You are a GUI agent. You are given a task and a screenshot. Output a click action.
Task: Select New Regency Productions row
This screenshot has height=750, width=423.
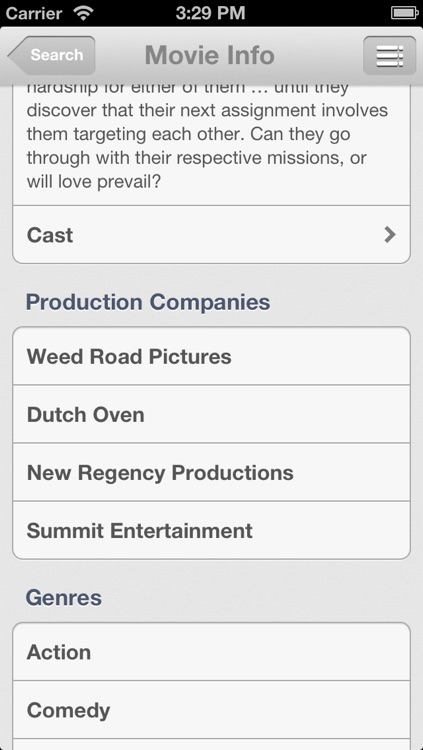point(212,473)
